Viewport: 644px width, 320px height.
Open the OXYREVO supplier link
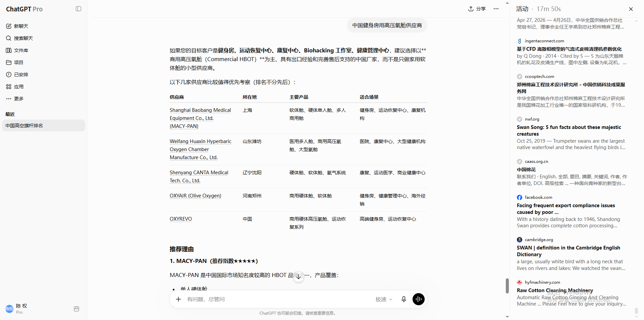coord(181,219)
